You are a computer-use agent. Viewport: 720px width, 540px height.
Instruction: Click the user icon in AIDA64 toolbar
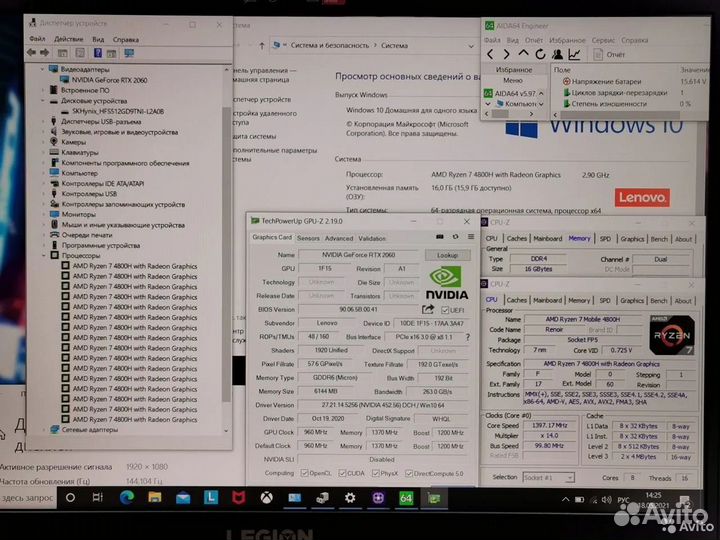[x=557, y=55]
